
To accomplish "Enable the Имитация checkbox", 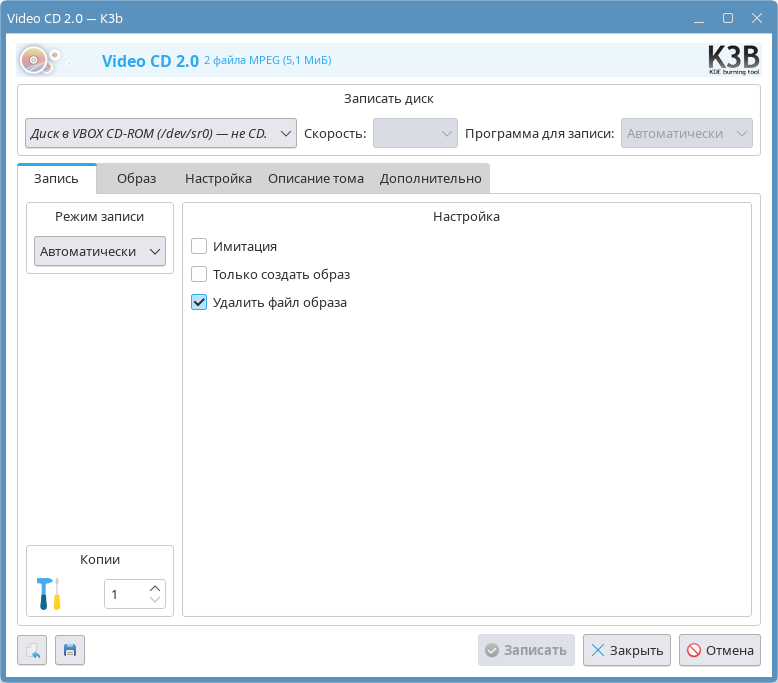I will pos(199,246).
